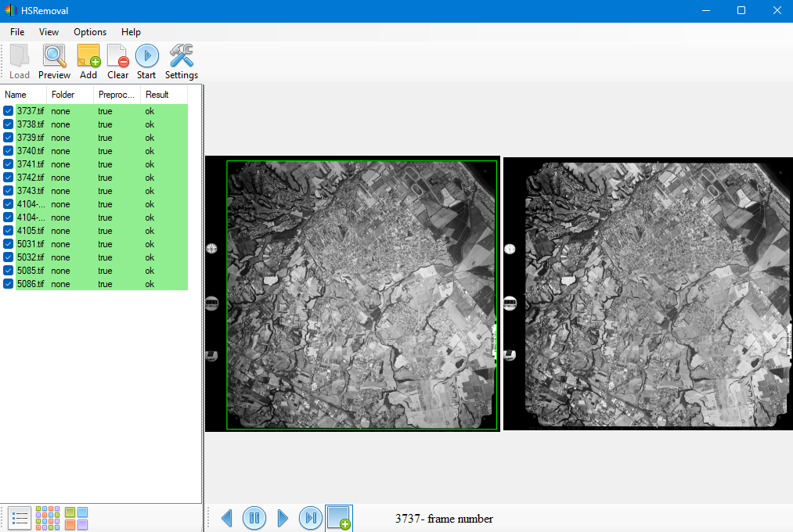The width and height of the screenshot is (793, 532).
Task: Open the File menu
Action: (x=17, y=32)
